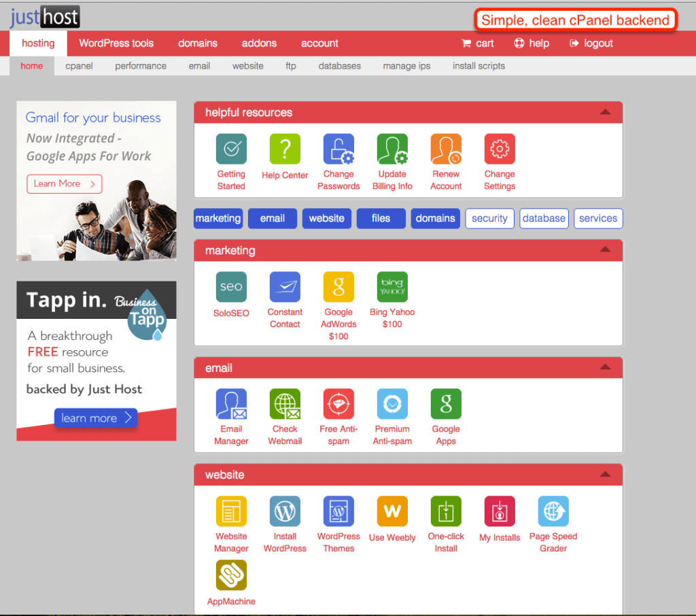Viewport: 696px width, 616px height.
Task: Click the Check Webmail icon
Action: click(x=285, y=404)
